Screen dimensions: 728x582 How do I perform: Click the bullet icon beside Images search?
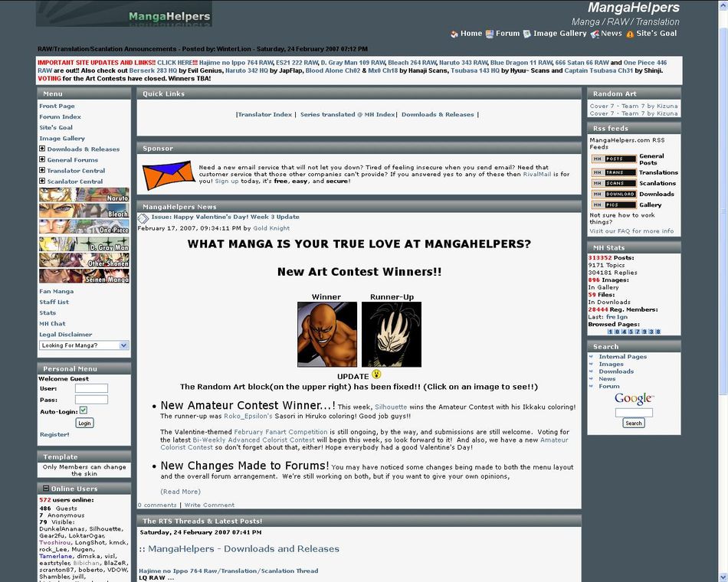591,364
